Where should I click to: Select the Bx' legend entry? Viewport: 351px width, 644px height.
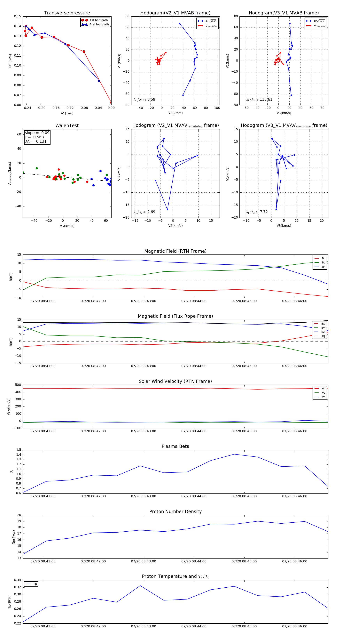coord(320,324)
